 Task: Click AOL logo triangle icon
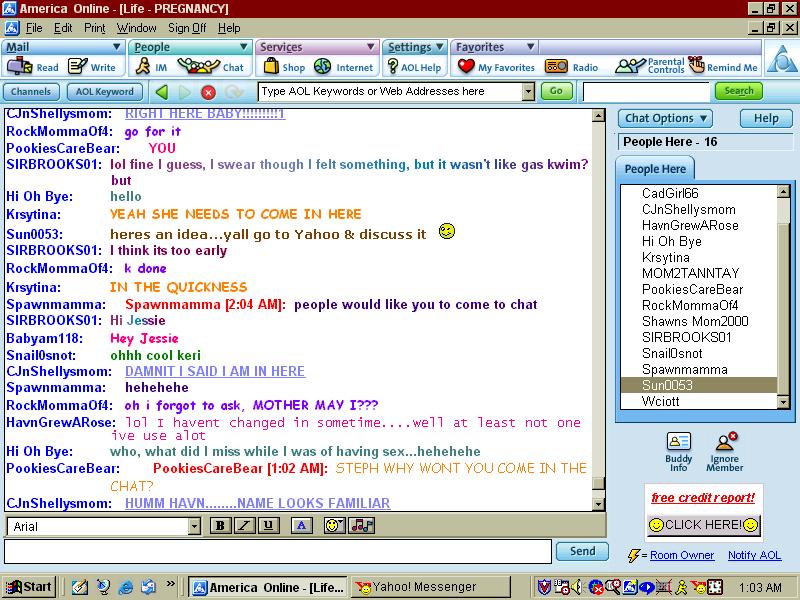782,59
